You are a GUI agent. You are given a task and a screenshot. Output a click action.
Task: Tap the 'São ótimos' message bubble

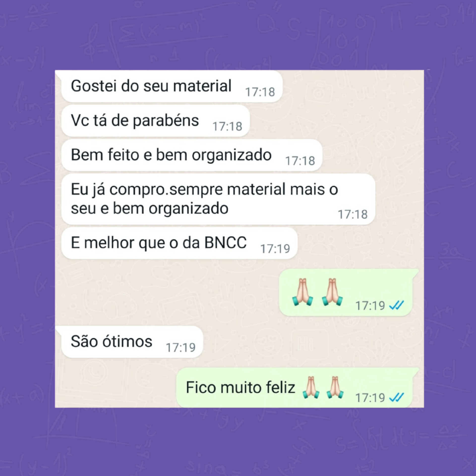(132, 342)
